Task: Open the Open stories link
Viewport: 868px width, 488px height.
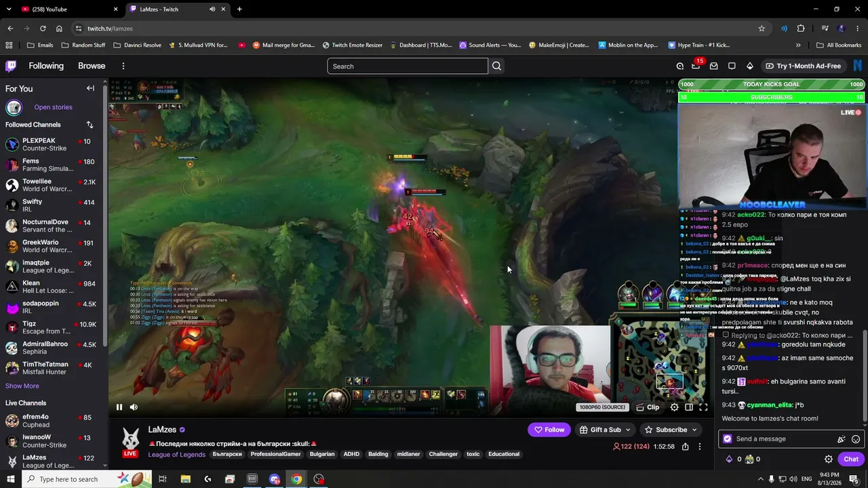Action: point(53,107)
